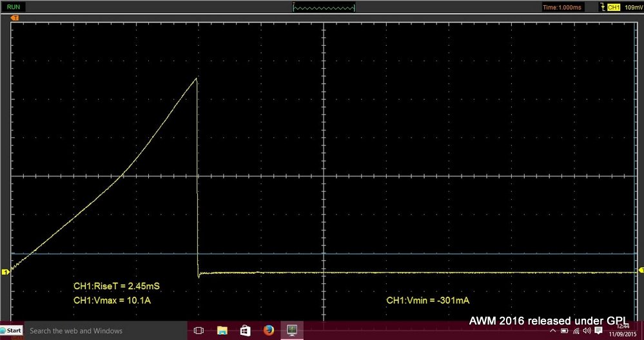Open the Windows Start menu
Viewport: 644px width, 340px height.
pyautogui.click(x=12, y=330)
